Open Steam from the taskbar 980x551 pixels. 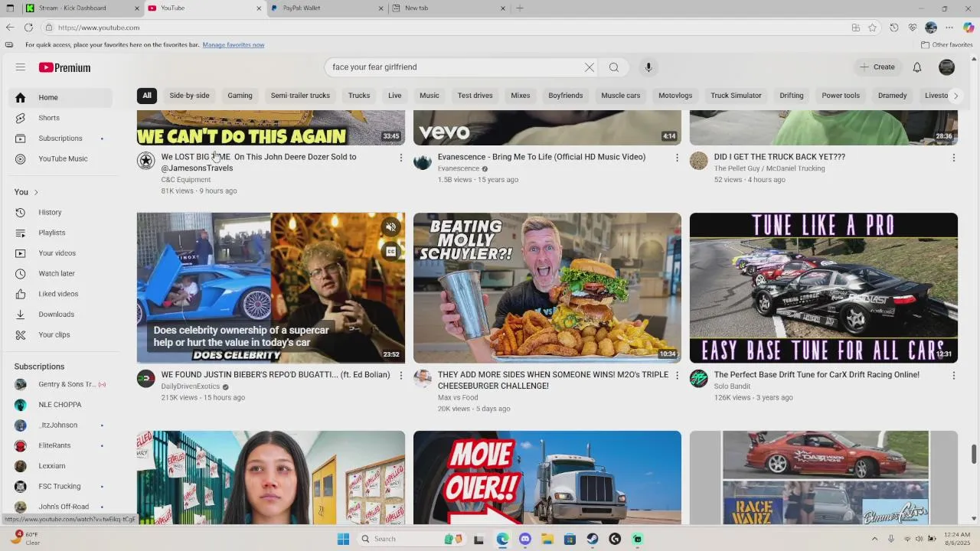coord(593,540)
